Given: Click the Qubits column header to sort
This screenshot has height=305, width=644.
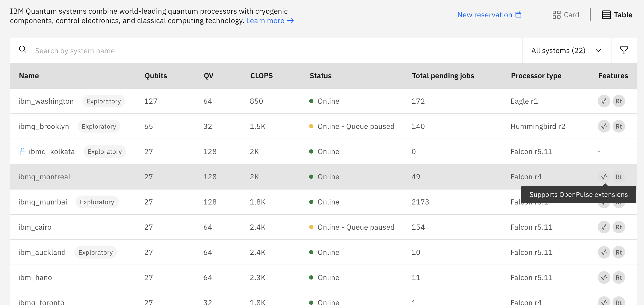Looking at the screenshot, I should point(156,76).
